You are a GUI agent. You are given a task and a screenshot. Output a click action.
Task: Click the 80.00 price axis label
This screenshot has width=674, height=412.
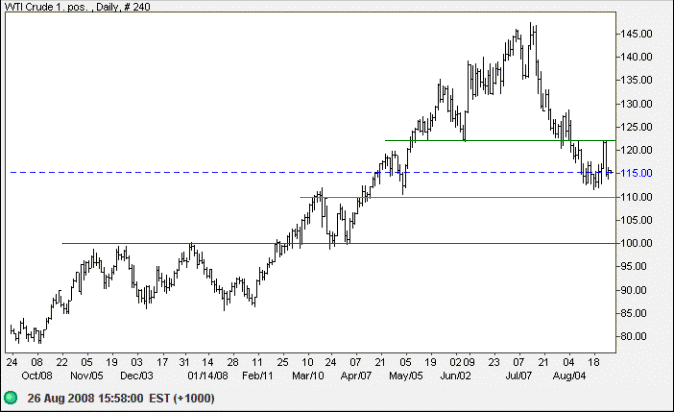634,337
